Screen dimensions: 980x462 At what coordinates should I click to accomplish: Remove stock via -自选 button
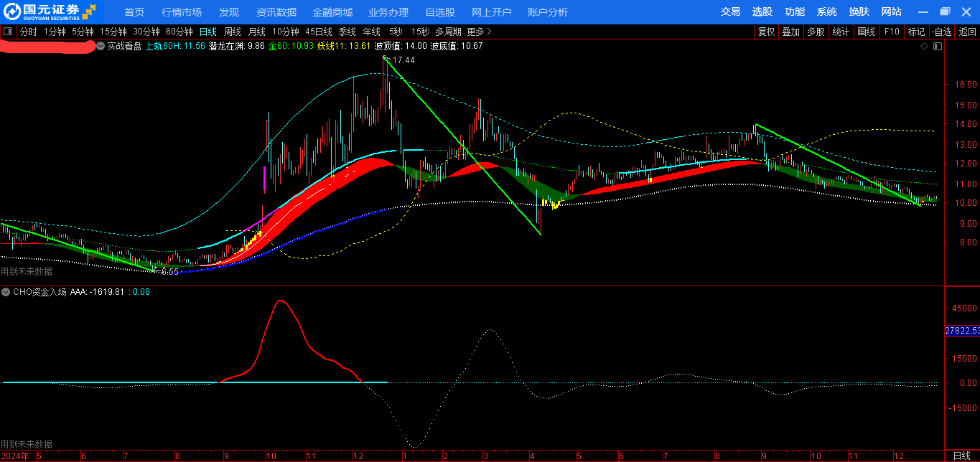pyautogui.click(x=942, y=32)
